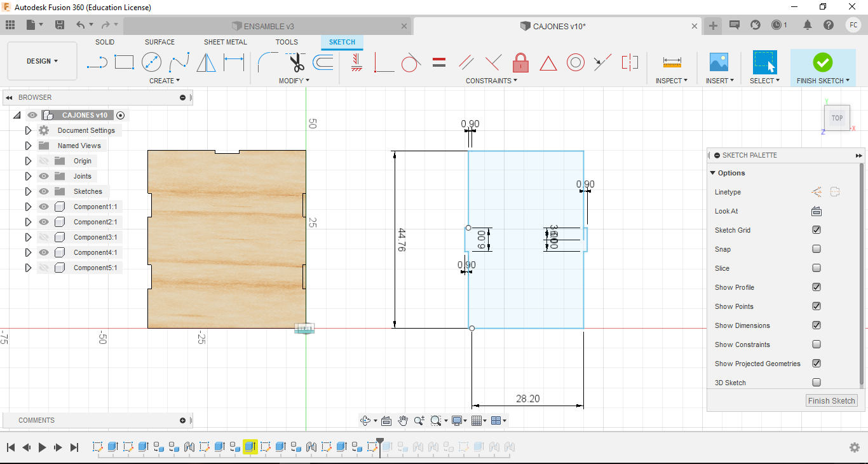The image size is (868, 464).
Task: Choose the Sketch Dimension tool
Action: 234,62
